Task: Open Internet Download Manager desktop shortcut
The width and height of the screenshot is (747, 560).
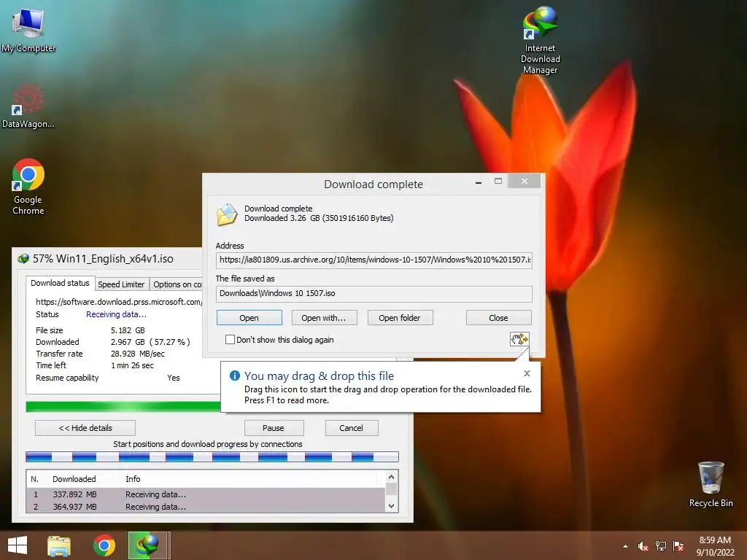Action: [x=541, y=40]
